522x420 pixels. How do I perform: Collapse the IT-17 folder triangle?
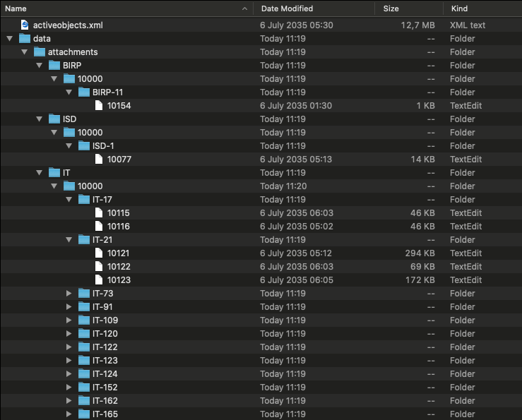click(69, 199)
